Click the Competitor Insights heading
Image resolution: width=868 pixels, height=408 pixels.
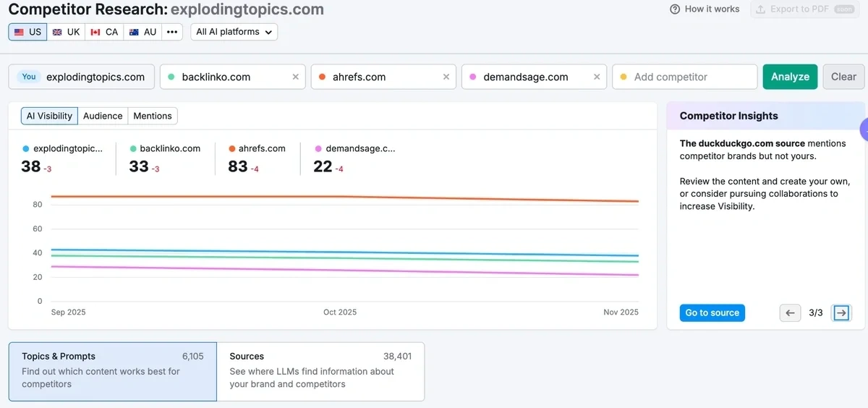pyautogui.click(x=729, y=116)
